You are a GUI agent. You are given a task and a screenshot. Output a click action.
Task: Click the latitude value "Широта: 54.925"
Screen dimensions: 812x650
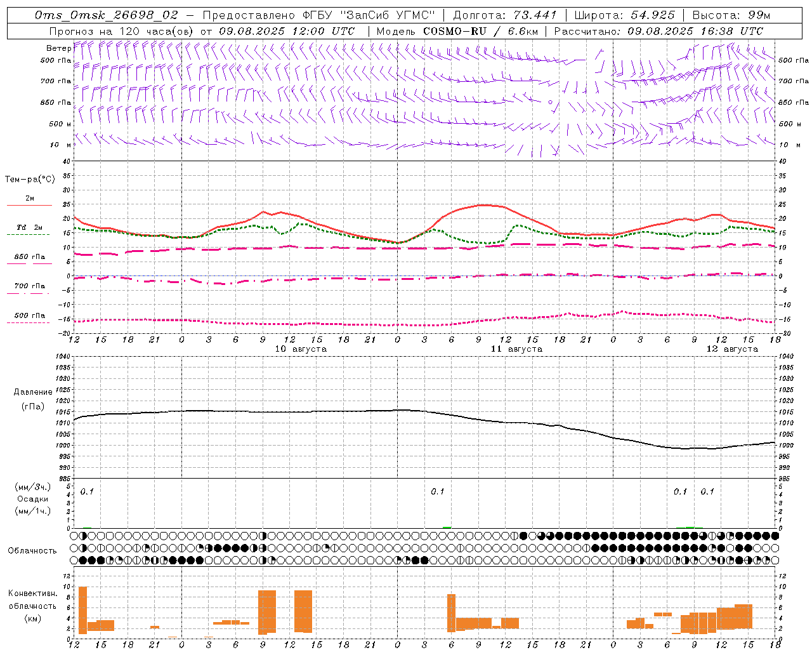(x=625, y=15)
